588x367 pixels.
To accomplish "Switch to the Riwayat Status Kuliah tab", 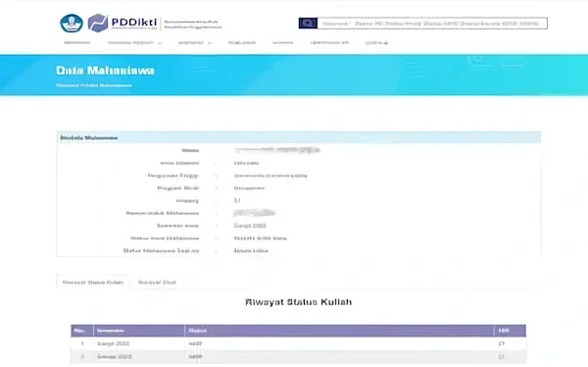I will click(93, 283).
